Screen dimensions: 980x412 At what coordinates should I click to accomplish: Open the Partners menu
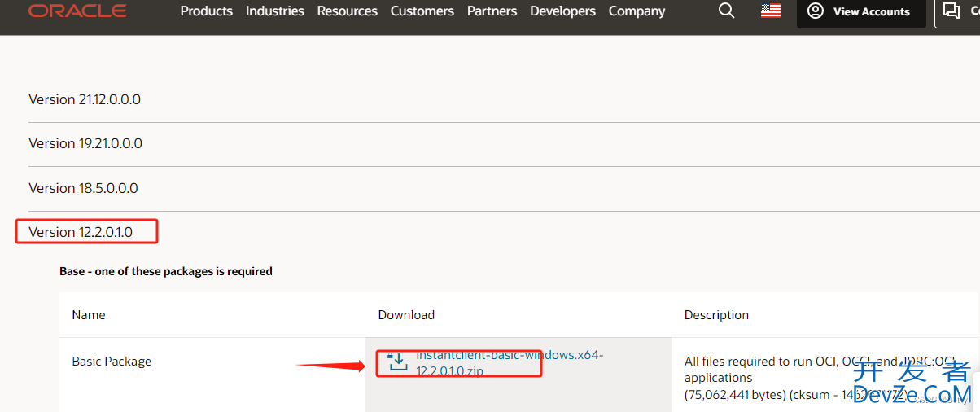492,11
